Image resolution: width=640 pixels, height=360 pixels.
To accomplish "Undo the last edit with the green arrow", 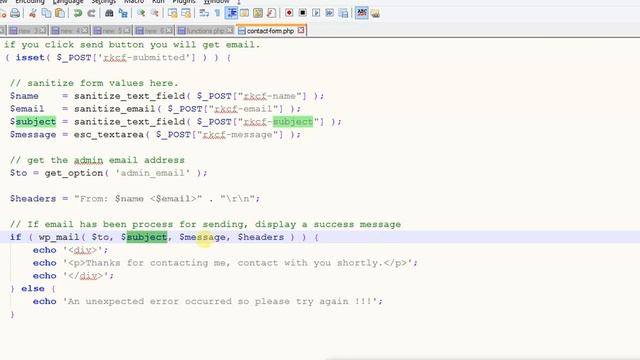I will point(78,13).
